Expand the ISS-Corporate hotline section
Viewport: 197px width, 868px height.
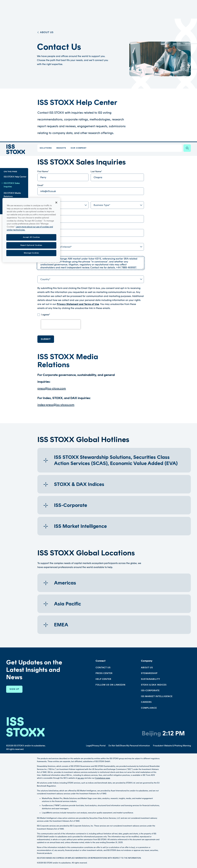(x=114, y=505)
